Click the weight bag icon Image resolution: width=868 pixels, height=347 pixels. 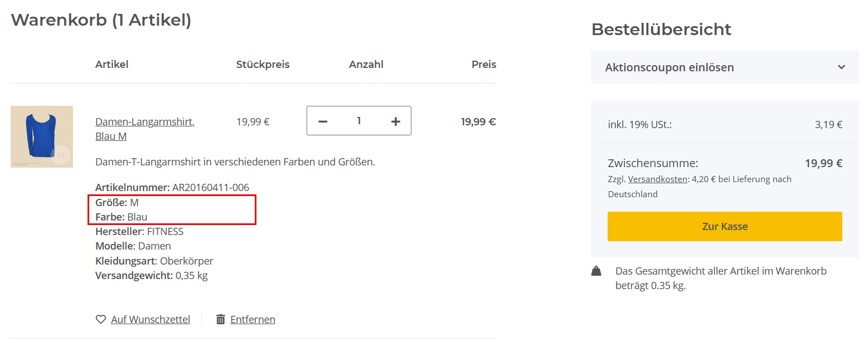(597, 271)
